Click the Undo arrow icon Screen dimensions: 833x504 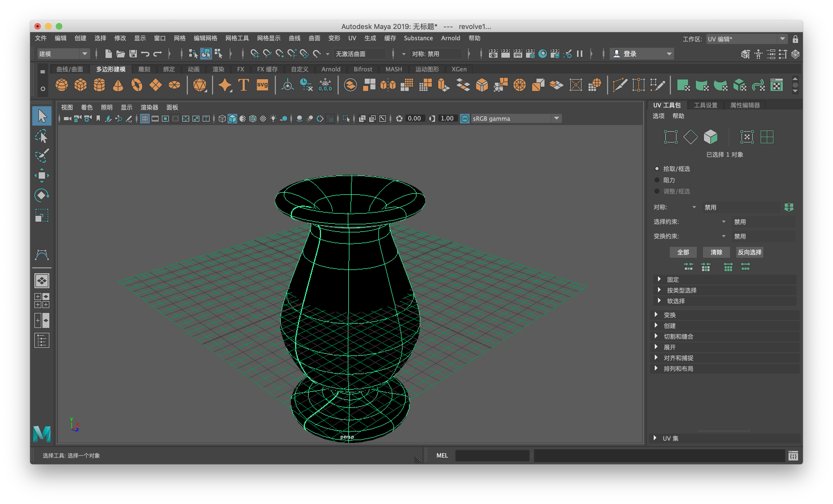(x=145, y=54)
